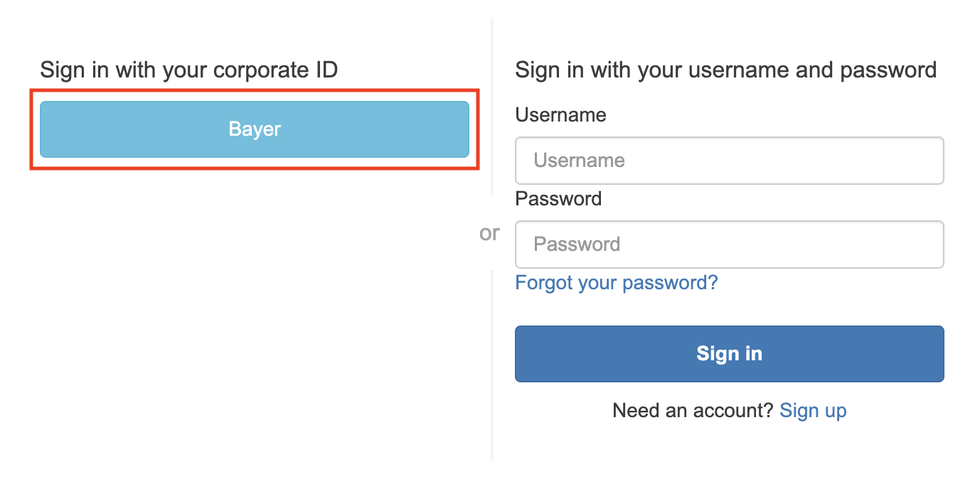This screenshot has height=479, width=980.
Task: Click the Bayer corporate ID button
Action: pyautogui.click(x=255, y=129)
